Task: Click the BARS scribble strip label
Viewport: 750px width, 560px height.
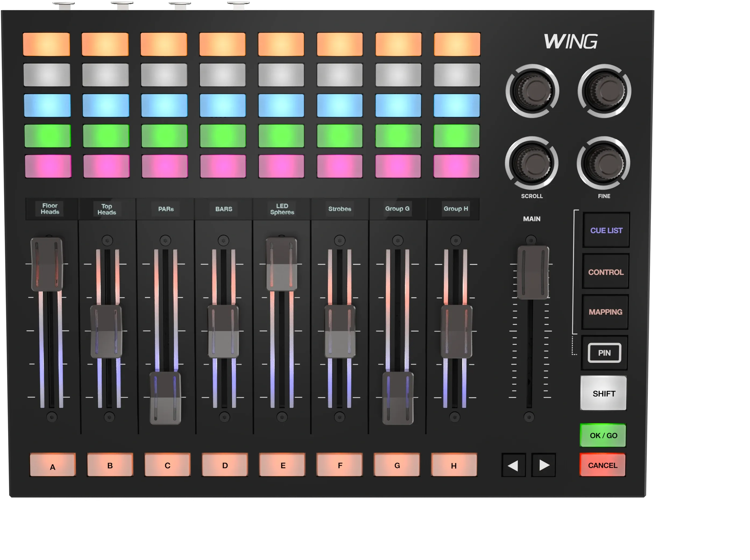Action: click(x=224, y=209)
